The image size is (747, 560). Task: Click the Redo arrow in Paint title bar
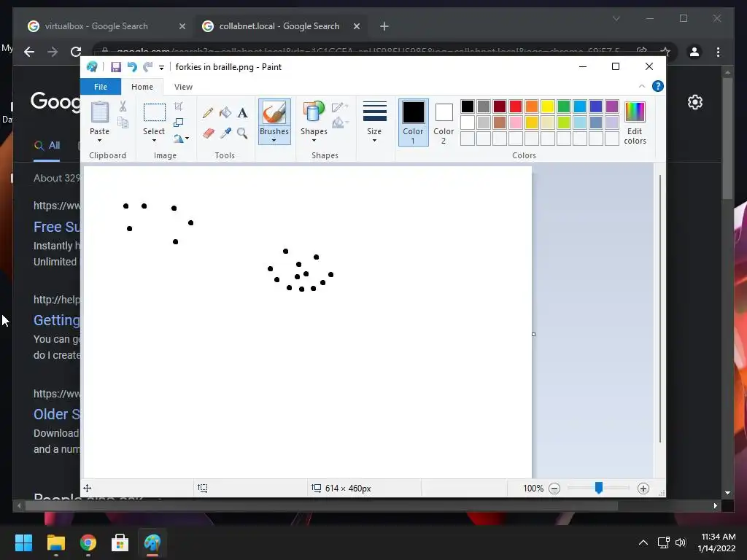147,67
